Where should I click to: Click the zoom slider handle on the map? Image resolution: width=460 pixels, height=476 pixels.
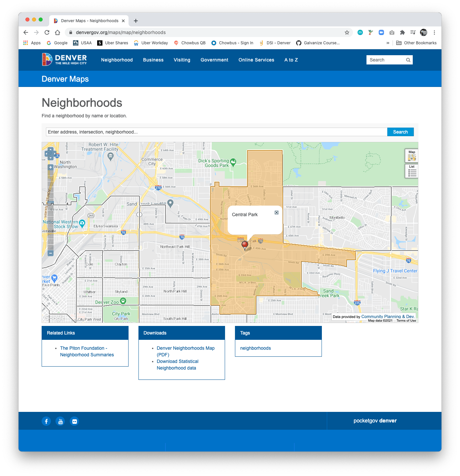click(51, 202)
